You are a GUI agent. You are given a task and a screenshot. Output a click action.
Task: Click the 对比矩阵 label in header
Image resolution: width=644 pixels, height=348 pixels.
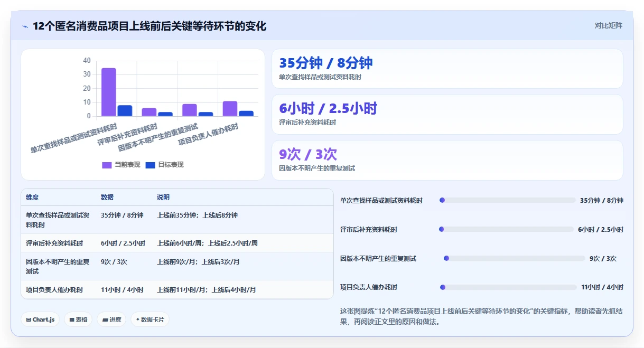tap(609, 25)
